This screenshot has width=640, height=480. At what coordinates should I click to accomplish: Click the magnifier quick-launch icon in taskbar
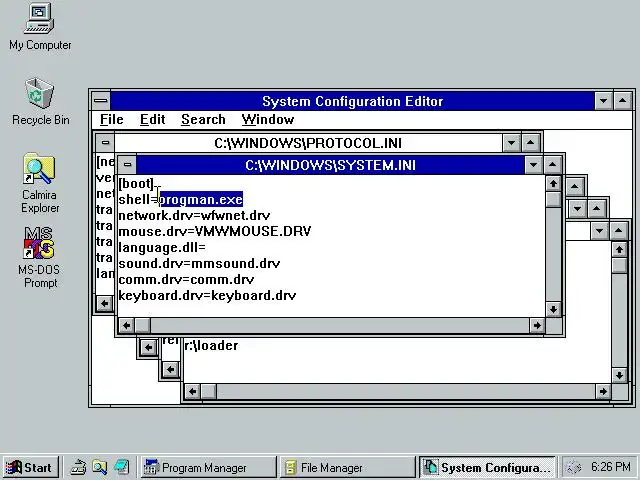(x=99, y=467)
